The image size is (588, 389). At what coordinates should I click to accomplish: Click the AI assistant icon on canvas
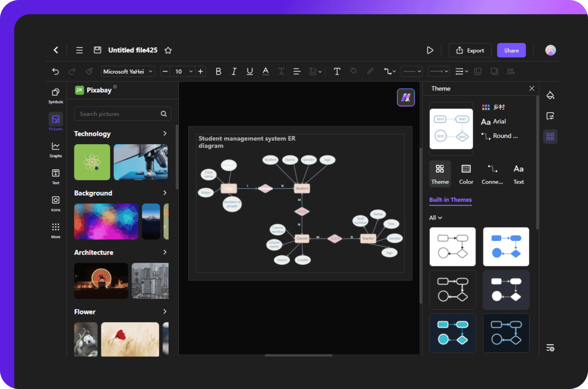coord(406,97)
